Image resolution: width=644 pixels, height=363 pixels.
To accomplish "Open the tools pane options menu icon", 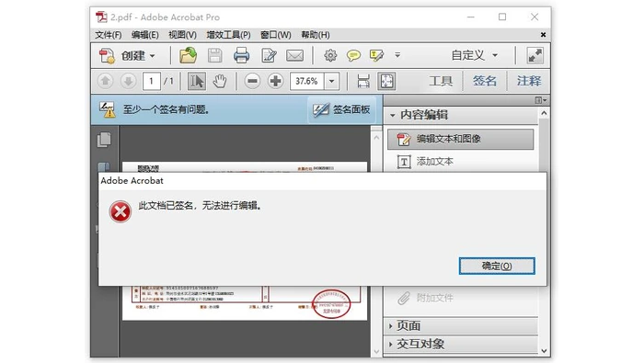I will [541, 100].
